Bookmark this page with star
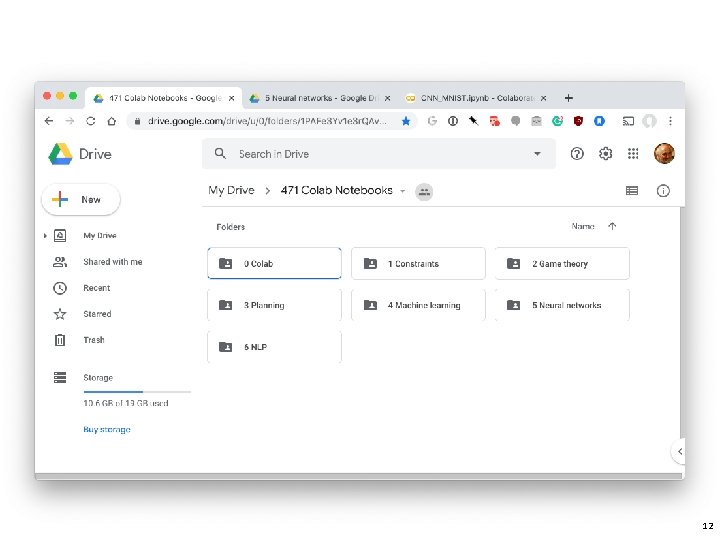The width and height of the screenshot is (720, 540). coord(405,121)
